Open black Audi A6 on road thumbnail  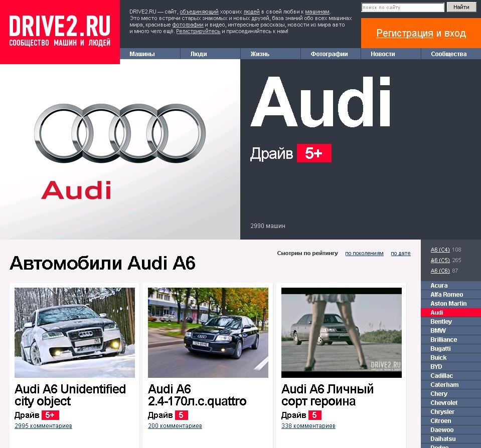coord(208,332)
